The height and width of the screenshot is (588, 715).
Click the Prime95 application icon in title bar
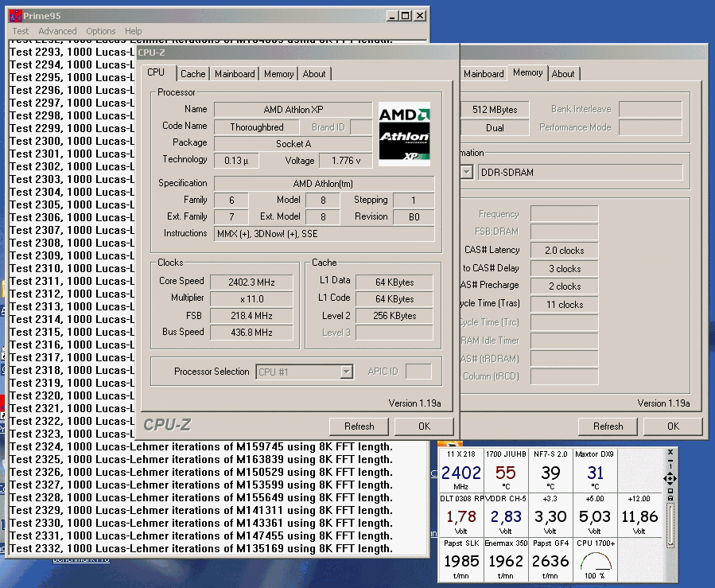pyautogui.click(x=16, y=15)
